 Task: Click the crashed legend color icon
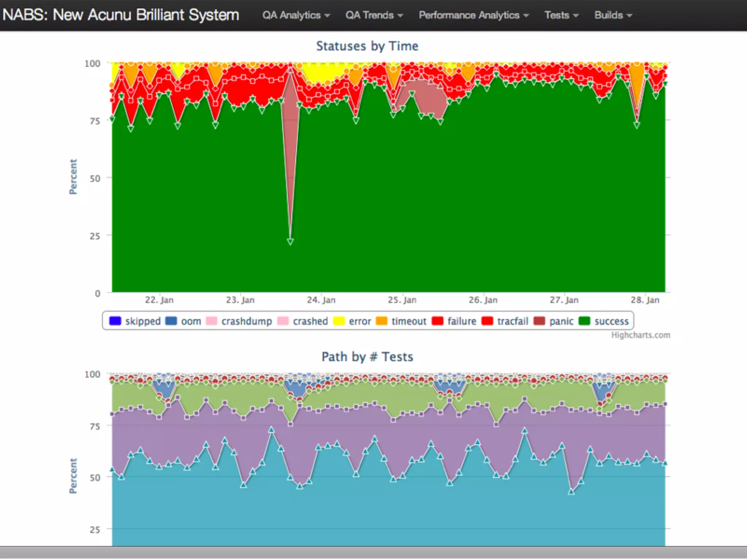point(283,321)
